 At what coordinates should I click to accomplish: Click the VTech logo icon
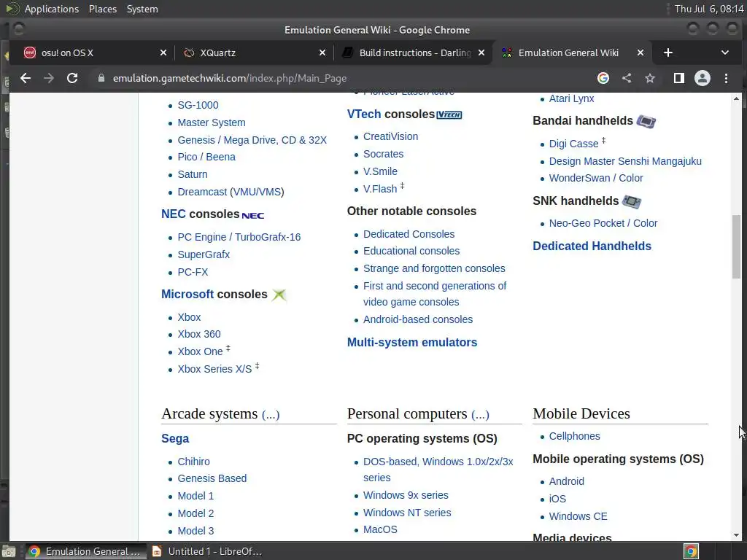(449, 114)
